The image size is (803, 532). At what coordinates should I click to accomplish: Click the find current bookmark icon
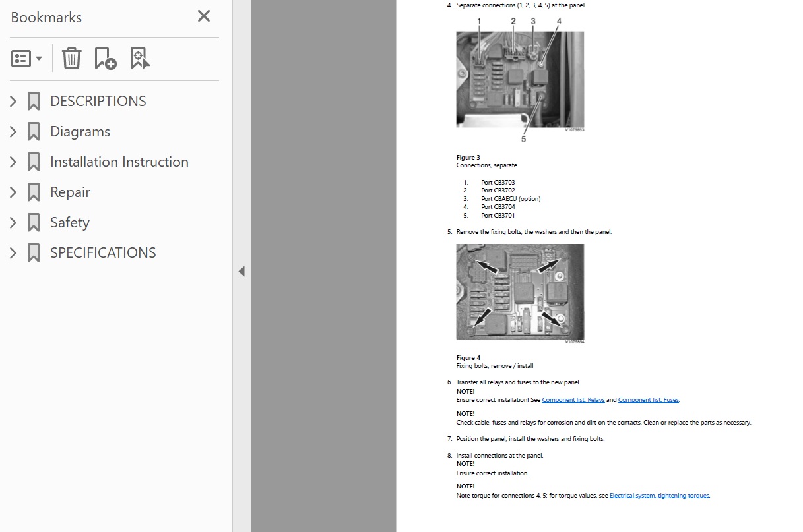(x=140, y=59)
